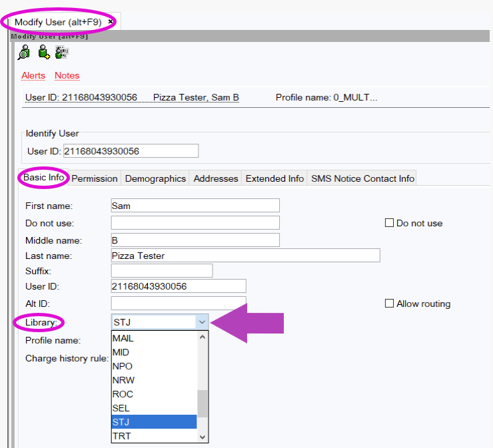Click the user barcode lookup icon
Screen dimensions: 493x448
click(x=61, y=52)
